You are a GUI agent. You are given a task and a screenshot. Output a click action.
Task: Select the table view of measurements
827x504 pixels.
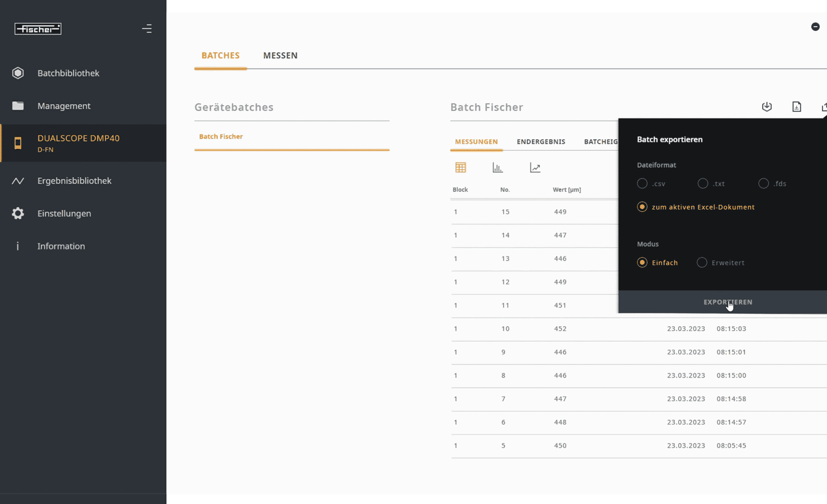(x=460, y=167)
